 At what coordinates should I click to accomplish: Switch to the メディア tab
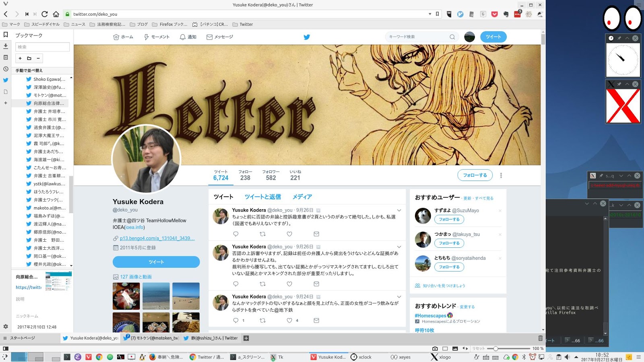point(302,197)
